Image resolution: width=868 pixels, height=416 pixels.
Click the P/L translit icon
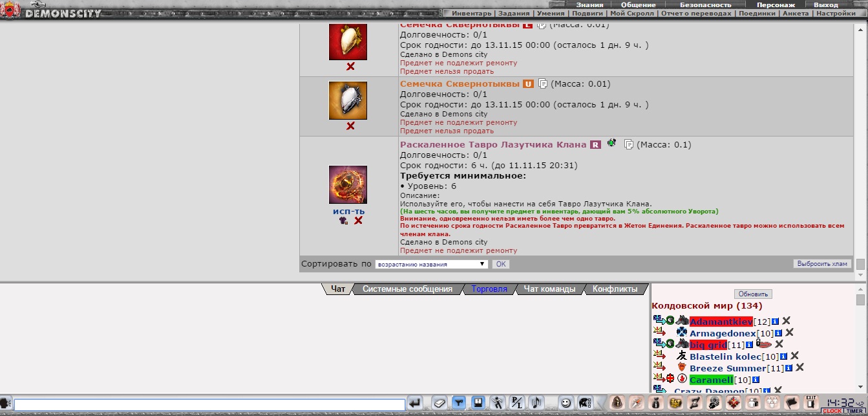click(x=516, y=403)
